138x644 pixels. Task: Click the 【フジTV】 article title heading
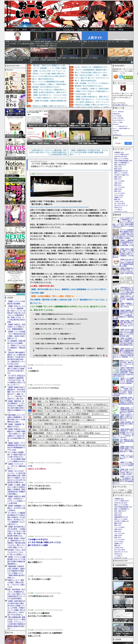(69, 165)
